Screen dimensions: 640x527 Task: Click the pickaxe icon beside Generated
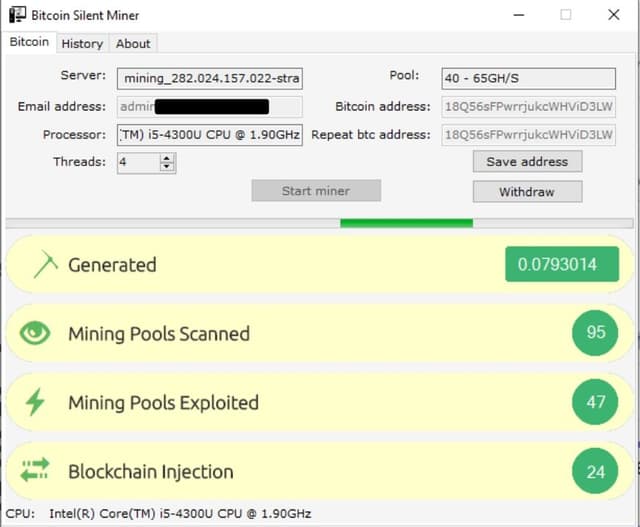[x=46, y=265]
